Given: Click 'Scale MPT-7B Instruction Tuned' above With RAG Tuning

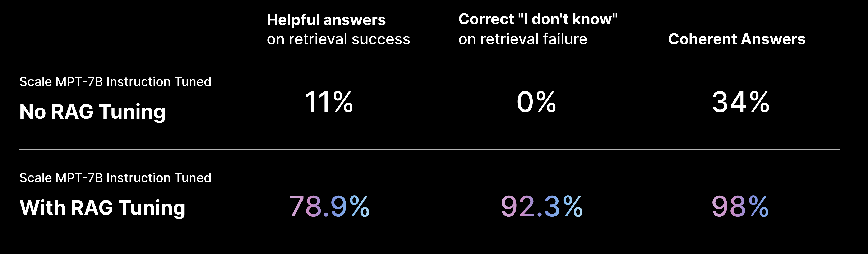Looking at the screenshot, I should pyautogui.click(x=115, y=178).
